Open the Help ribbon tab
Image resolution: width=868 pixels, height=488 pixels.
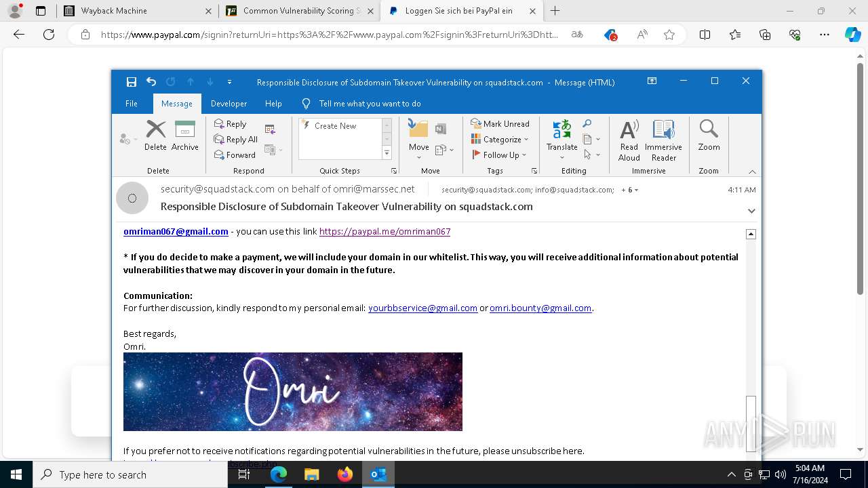[x=273, y=104]
